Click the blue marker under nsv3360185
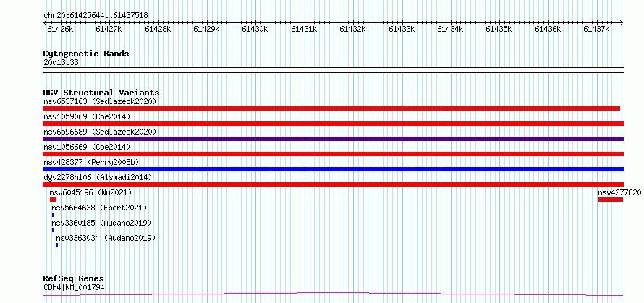Image resolution: width=644 pixels, height=303 pixels. coord(53,230)
